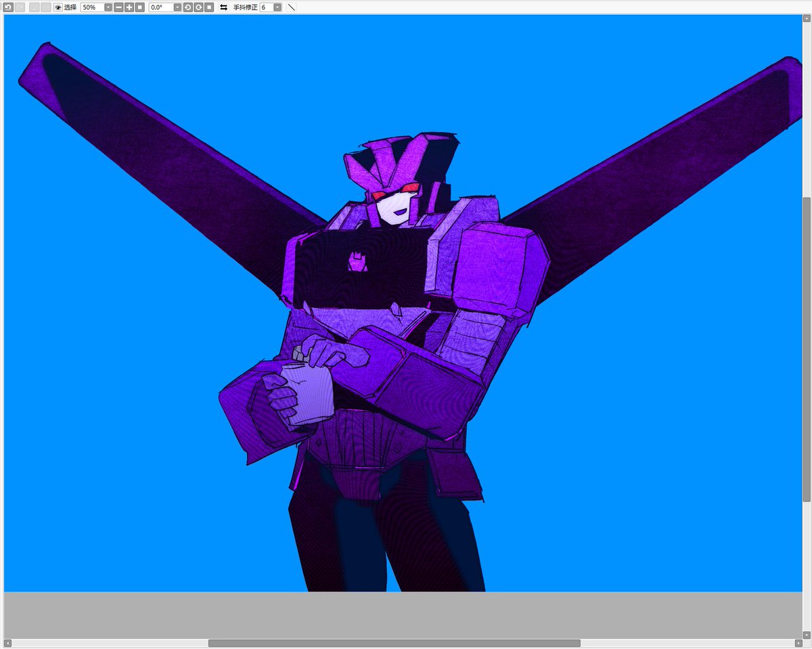Click the horizontal scrollbar thumb
Image resolution: width=812 pixels, height=649 pixels.
click(394, 643)
